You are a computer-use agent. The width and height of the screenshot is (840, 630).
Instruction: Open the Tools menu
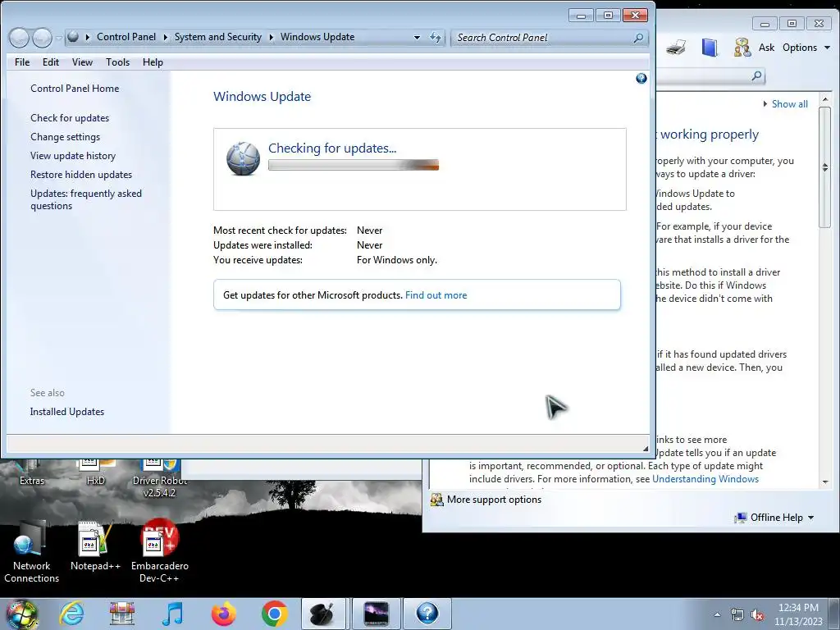click(x=118, y=62)
